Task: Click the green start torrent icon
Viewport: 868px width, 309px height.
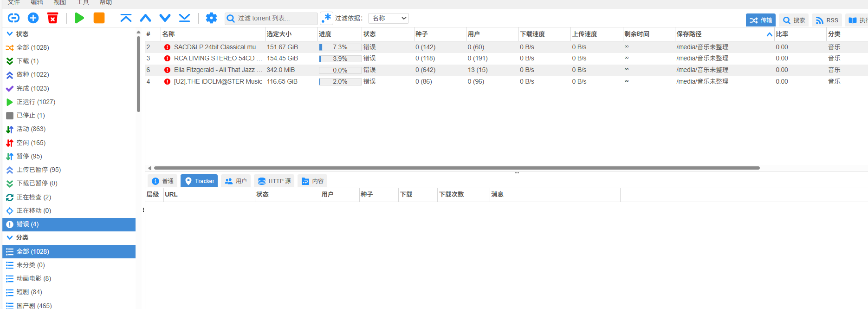Action: (x=79, y=18)
